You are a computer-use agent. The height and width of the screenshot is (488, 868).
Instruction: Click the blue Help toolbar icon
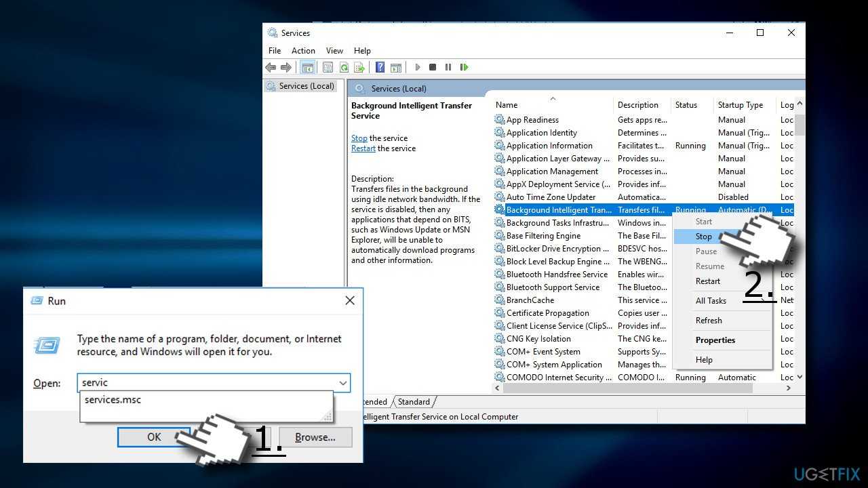pos(380,67)
